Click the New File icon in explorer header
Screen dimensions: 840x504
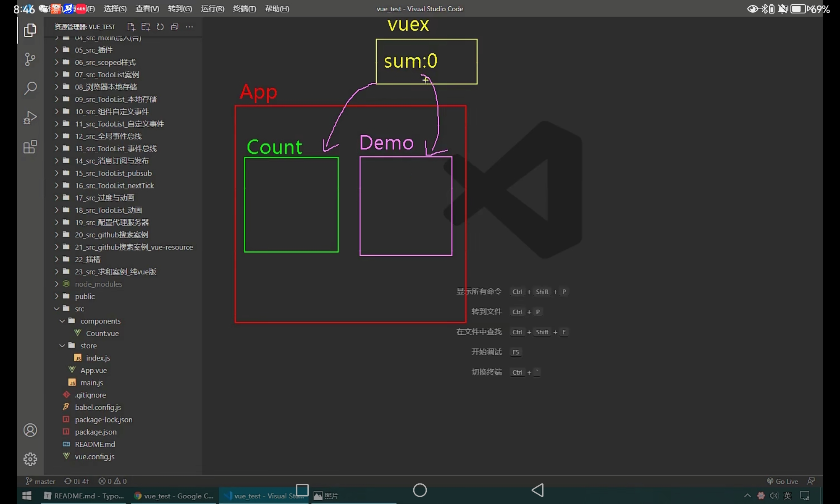[131, 27]
